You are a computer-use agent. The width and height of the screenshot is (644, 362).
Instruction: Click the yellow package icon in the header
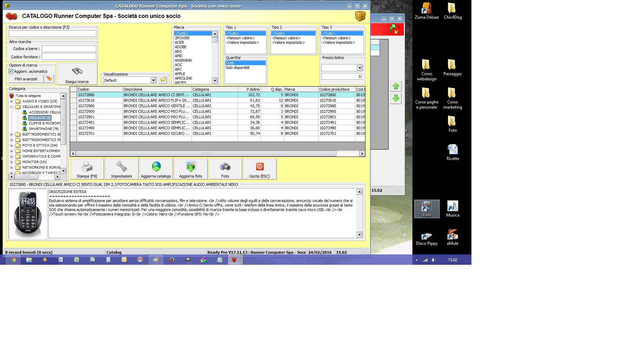coord(360,16)
